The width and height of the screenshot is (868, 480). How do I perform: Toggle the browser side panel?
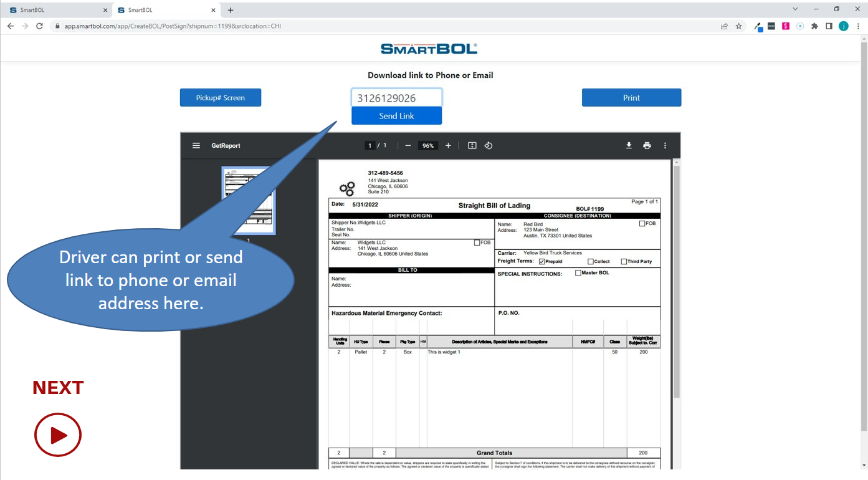pos(829,26)
